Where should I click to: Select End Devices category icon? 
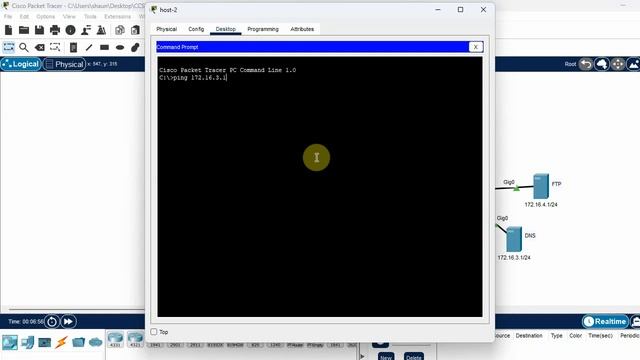27,342
